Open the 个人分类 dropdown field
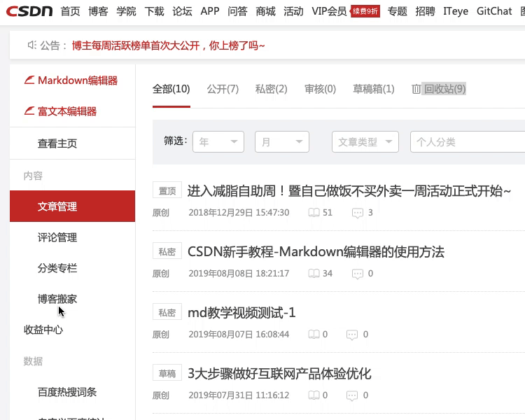The height and width of the screenshot is (420, 525). pyautogui.click(x=468, y=142)
